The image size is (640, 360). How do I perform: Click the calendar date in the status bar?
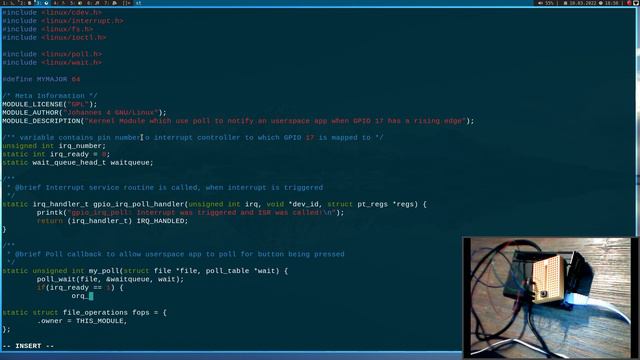click(x=580, y=3)
